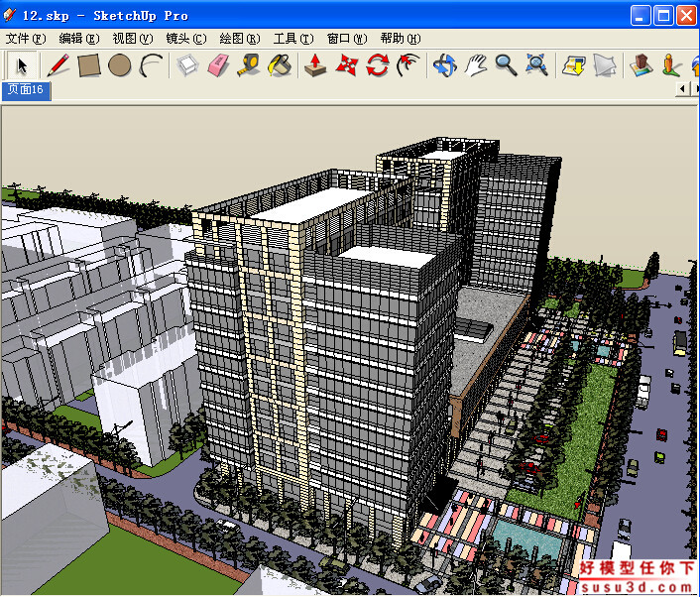
Task: Choose the Circle tool
Action: click(120, 65)
